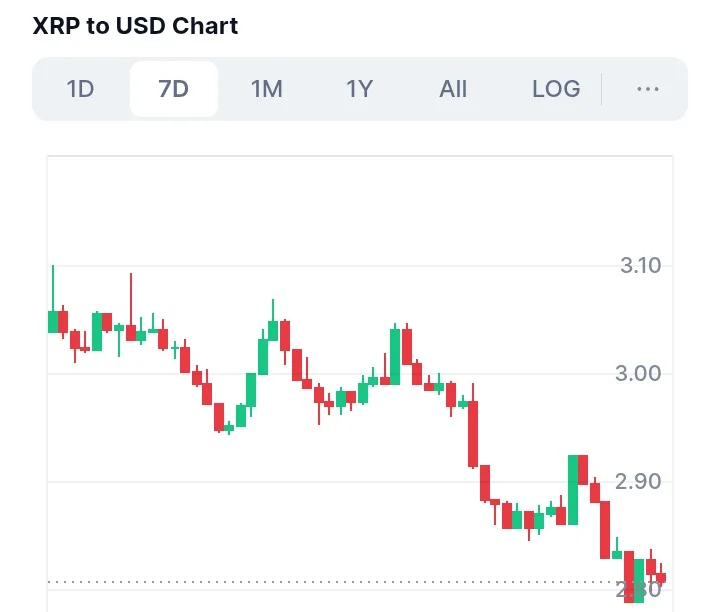703x612 pixels.
Task: Switch the chart to 1D range
Action: (x=80, y=89)
